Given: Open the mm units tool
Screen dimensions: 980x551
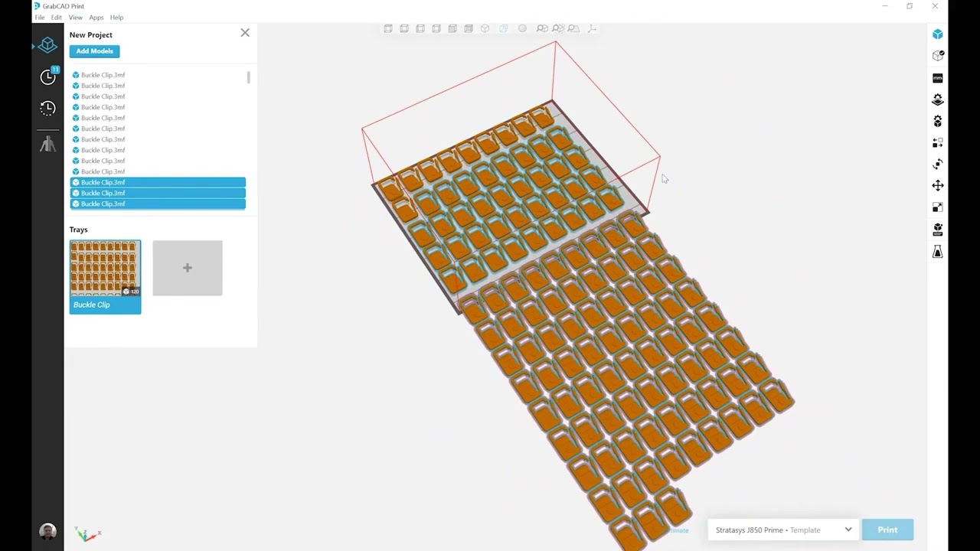Looking at the screenshot, I should [937, 78].
